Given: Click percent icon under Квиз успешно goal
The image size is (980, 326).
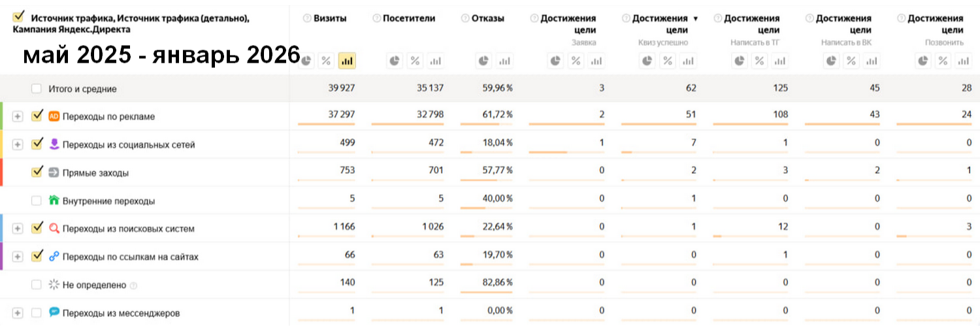Looking at the screenshot, I should [668, 61].
